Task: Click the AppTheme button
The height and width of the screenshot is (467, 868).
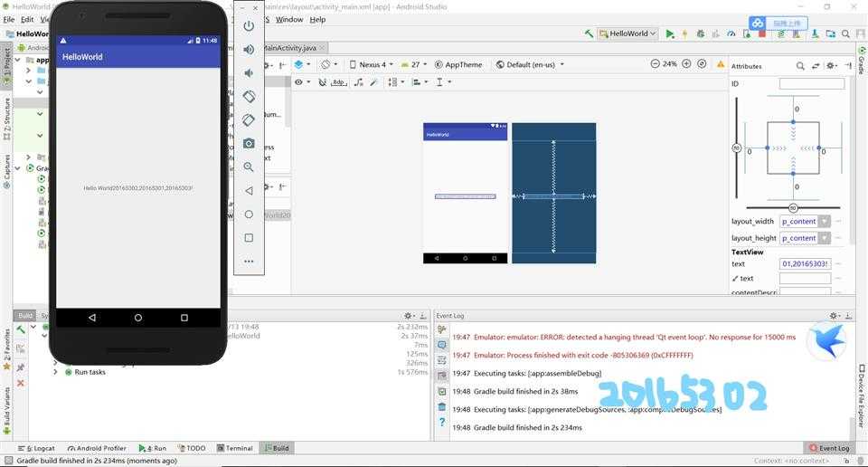Action: [x=458, y=64]
